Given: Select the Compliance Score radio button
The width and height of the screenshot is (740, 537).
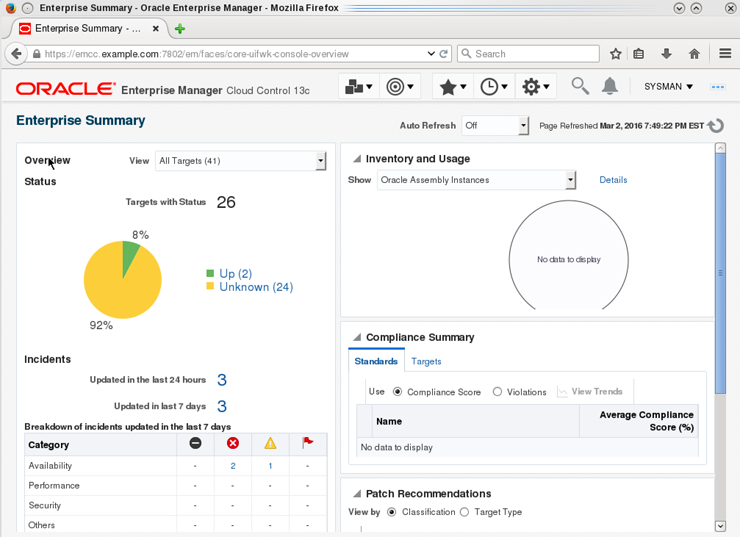Looking at the screenshot, I should click(x=397, y=392).
